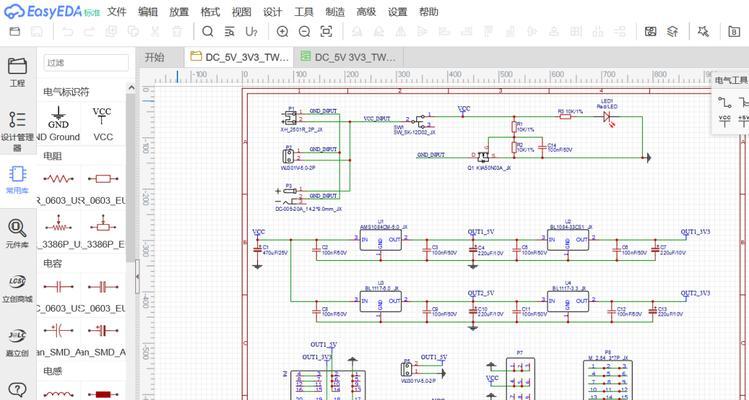Open the 编辑 (Edit) menu

148,11
